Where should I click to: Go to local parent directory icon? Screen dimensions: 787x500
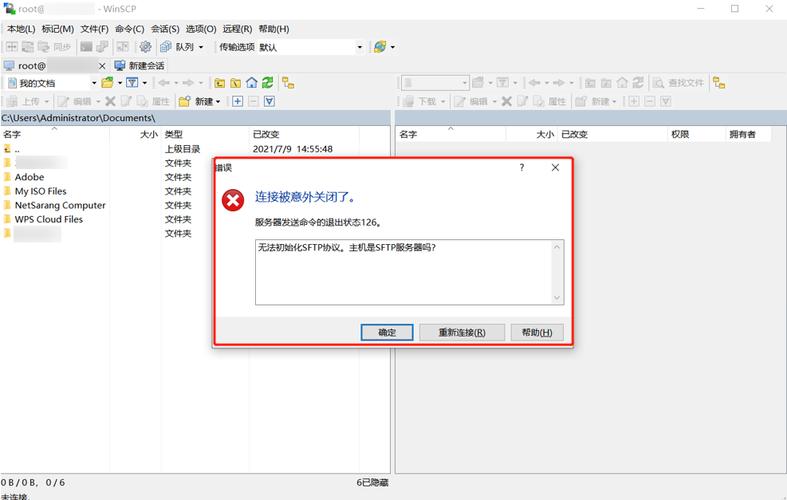pyautogui.click(x=219, y=83)
